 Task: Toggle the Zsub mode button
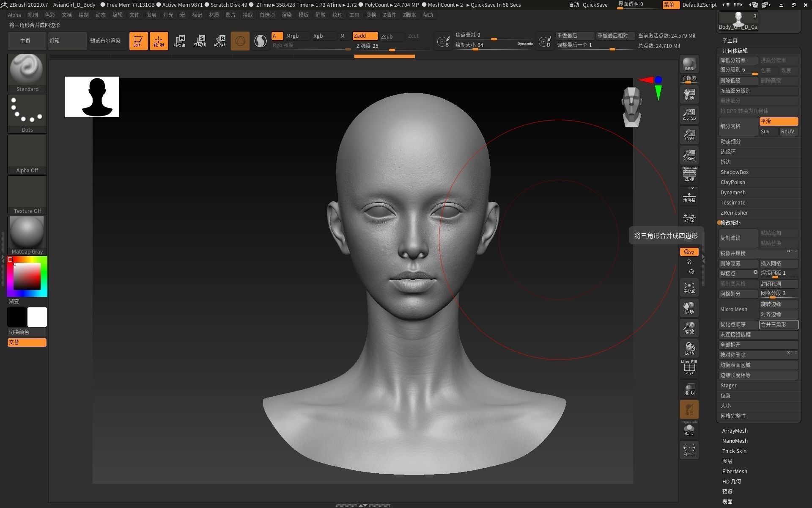[x=392, y=36]
